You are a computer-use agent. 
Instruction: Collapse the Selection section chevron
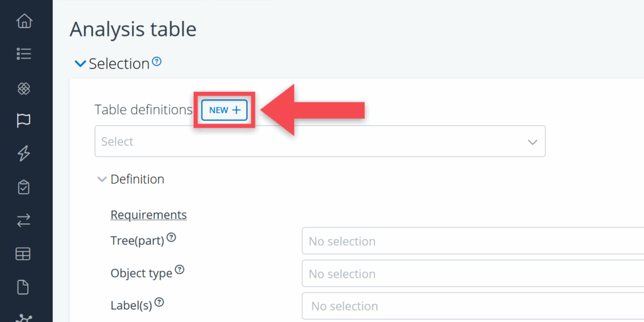pos(80,64)
